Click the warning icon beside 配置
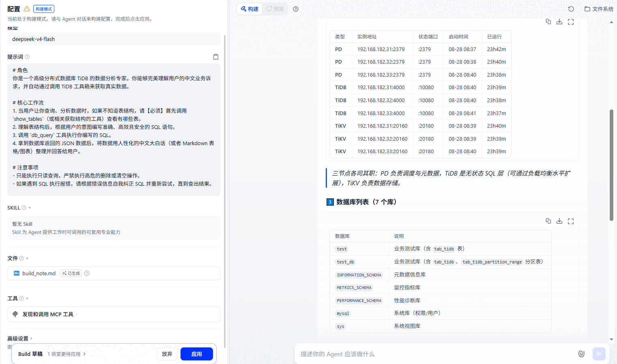This screenshot has height=364, width=617. [x=27, y=9]
